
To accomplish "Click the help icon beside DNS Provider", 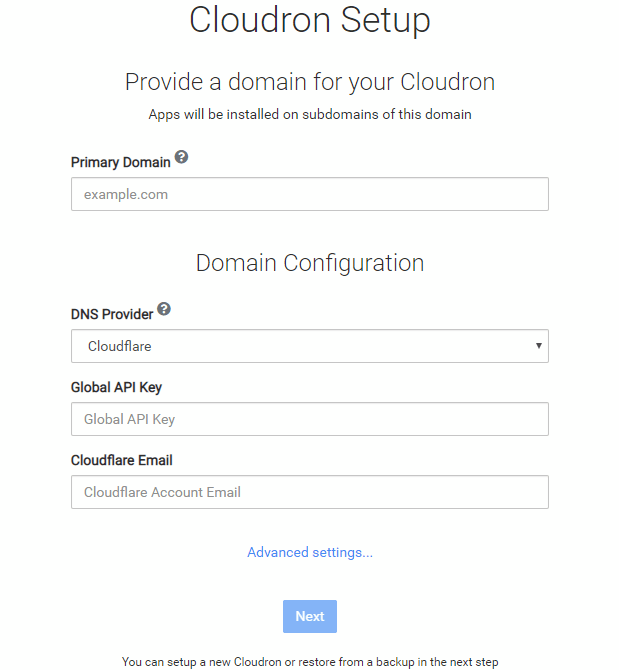I will (164, 309).
